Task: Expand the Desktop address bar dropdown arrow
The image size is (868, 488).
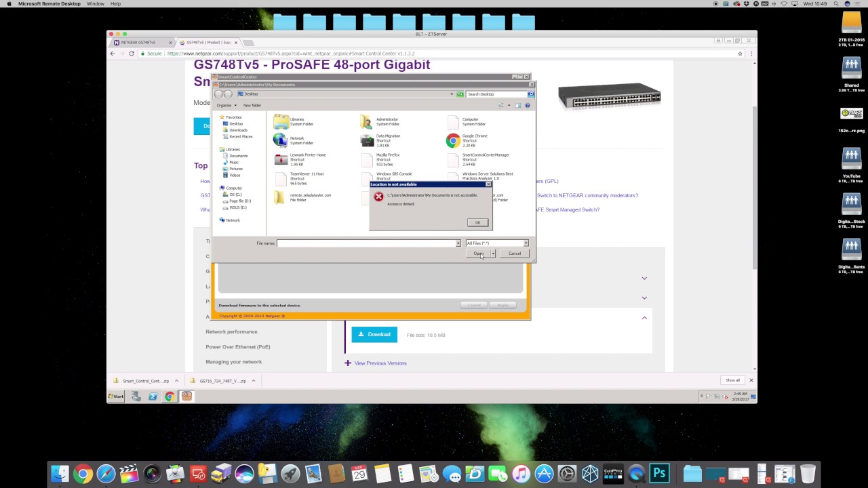Action: [452, 94]
